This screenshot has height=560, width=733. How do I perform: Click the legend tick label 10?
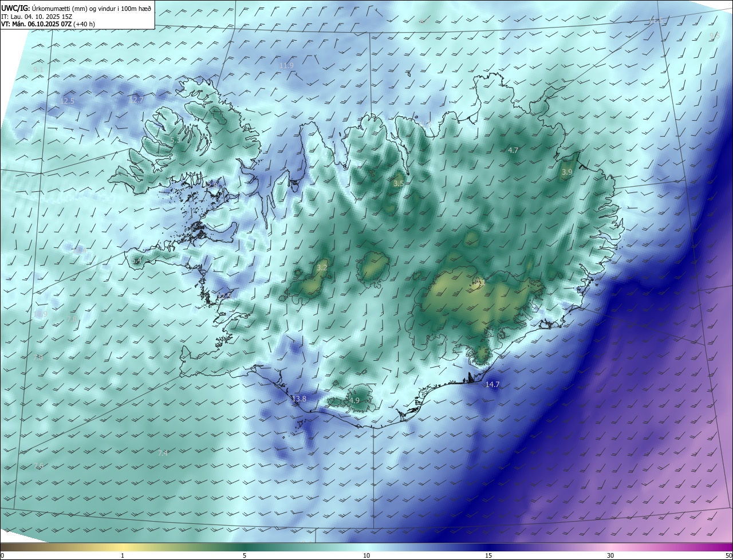point(366,555)
